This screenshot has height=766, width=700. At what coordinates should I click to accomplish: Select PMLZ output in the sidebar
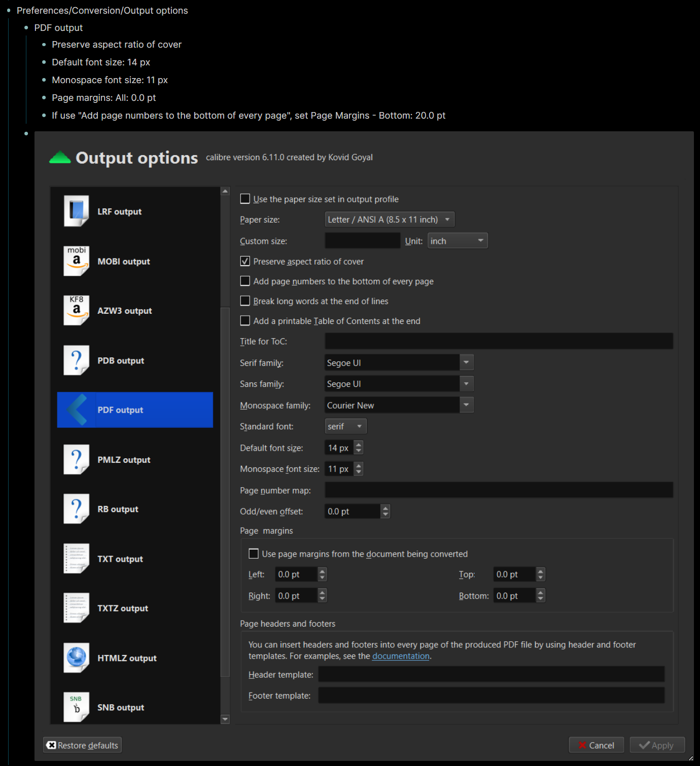point(124,460)
